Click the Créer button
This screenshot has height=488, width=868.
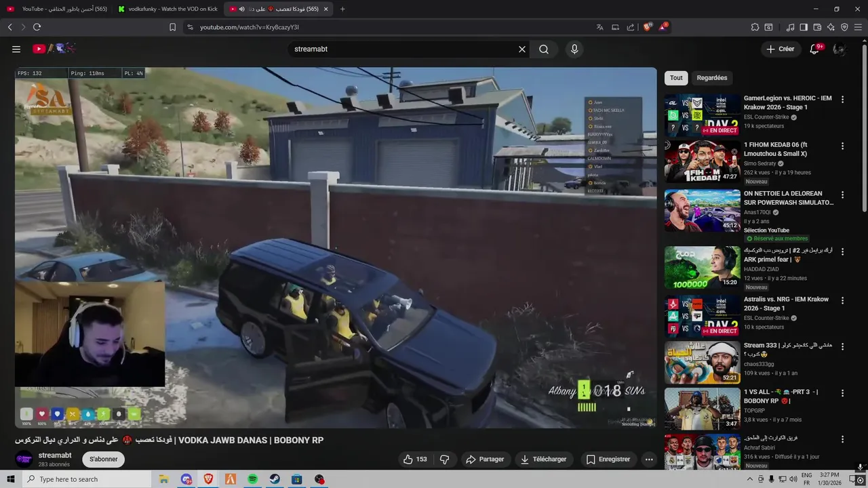780,49
